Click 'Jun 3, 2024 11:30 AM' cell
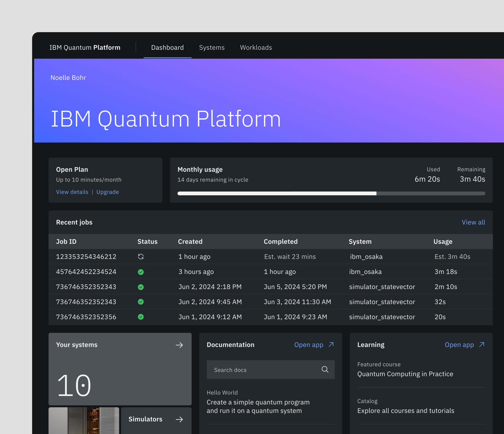 coord(297,302)
